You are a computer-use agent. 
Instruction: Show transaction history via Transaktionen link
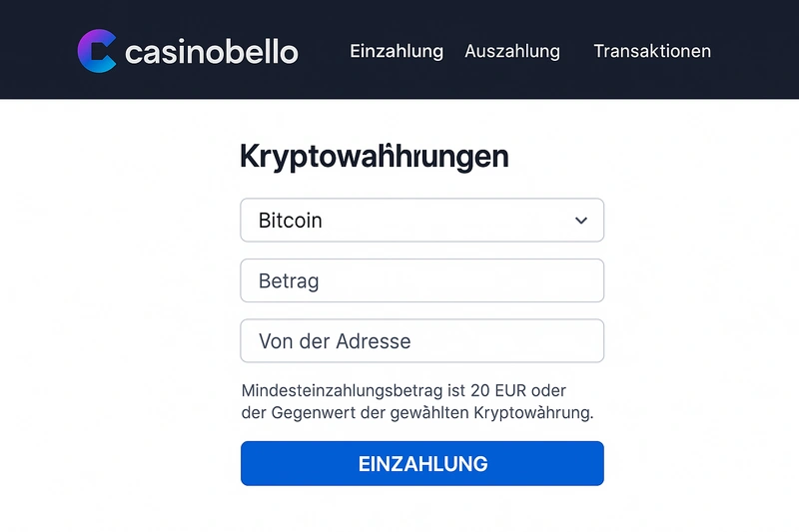[x=652, y=51]
